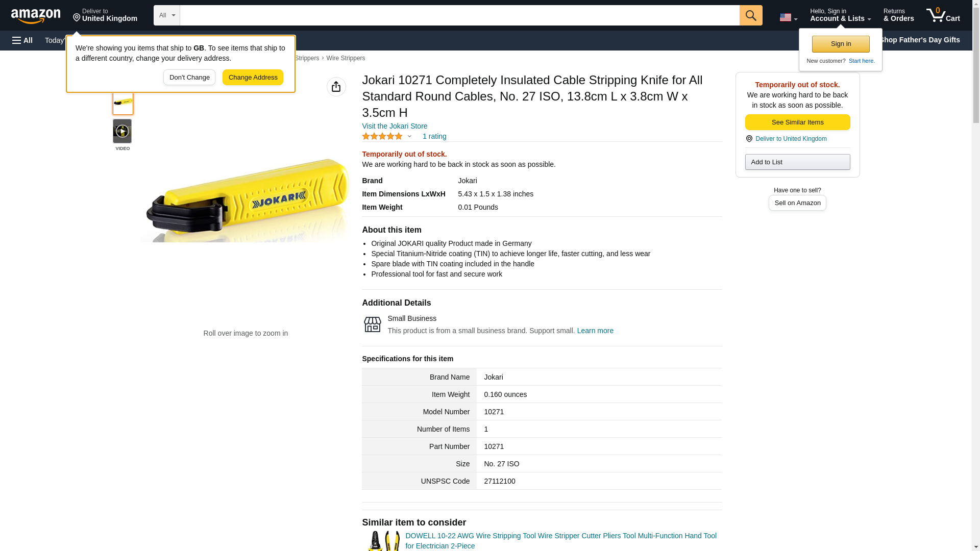This screenshot has width=980, height=551.
Task: Open the language flag selector
Action: [788, 17]
